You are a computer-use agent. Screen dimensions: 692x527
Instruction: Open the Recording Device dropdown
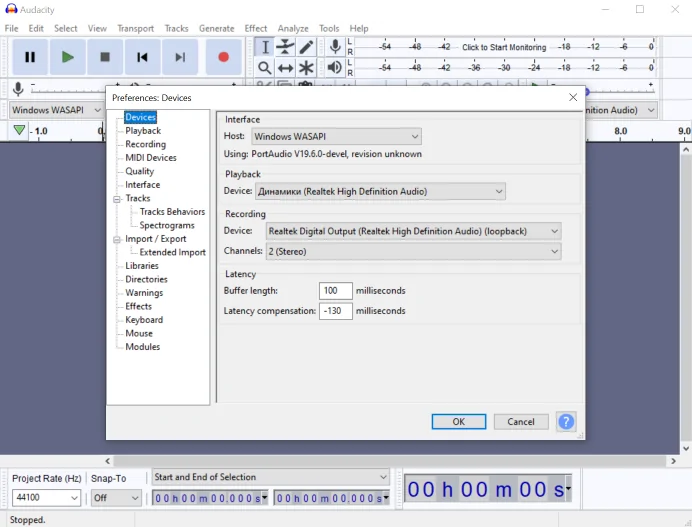[x=414, y=231]
